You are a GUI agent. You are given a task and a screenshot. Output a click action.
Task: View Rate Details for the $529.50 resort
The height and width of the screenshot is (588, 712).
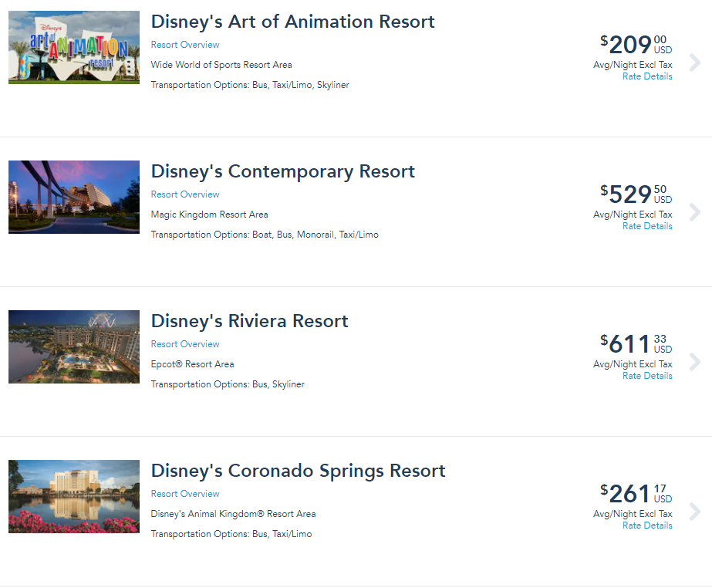tap(647, 226)
